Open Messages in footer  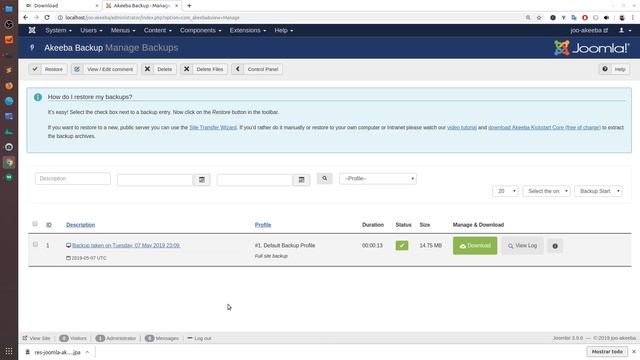162,338
